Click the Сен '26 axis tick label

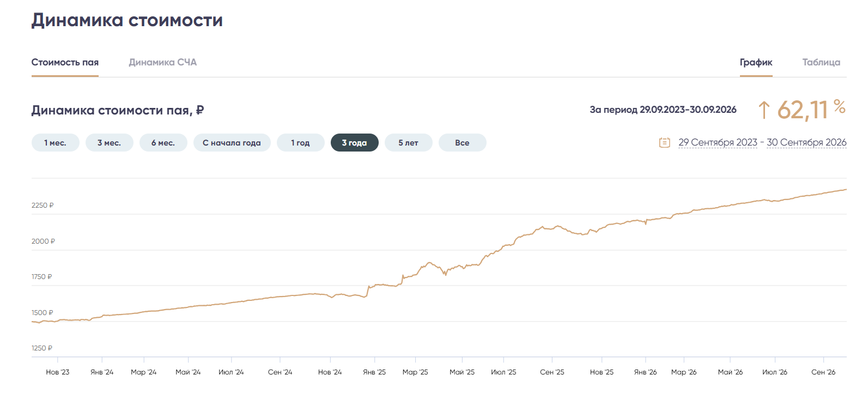tap(823, 372)
